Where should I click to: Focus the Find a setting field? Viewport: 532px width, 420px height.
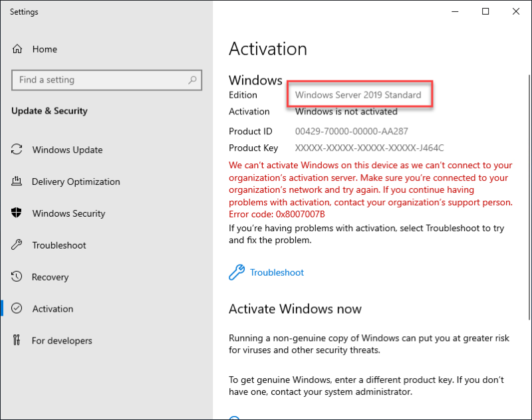click(106, 80)
